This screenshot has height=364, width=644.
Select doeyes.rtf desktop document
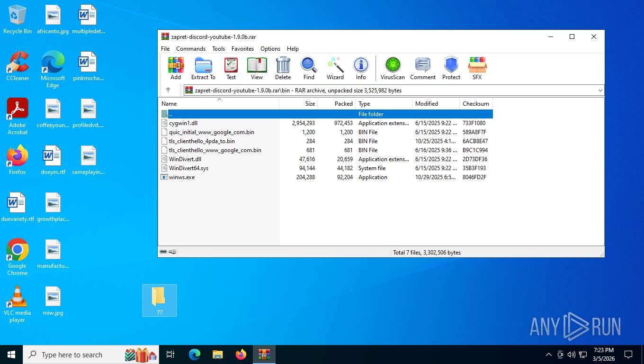pos(53,160)
